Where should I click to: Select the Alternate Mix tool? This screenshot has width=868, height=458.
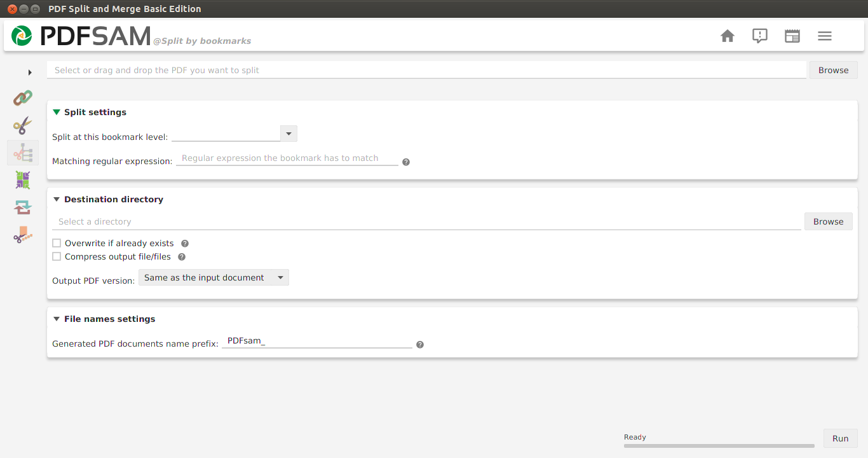(x=23, y=180)
